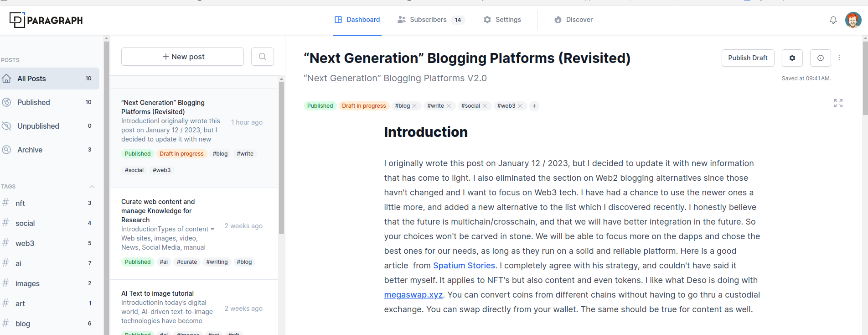Select All Posts in sidebar

pos(50,79)
